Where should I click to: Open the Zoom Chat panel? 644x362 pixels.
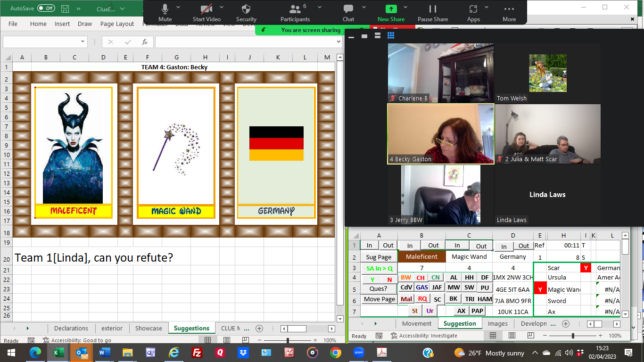[348, 12]
